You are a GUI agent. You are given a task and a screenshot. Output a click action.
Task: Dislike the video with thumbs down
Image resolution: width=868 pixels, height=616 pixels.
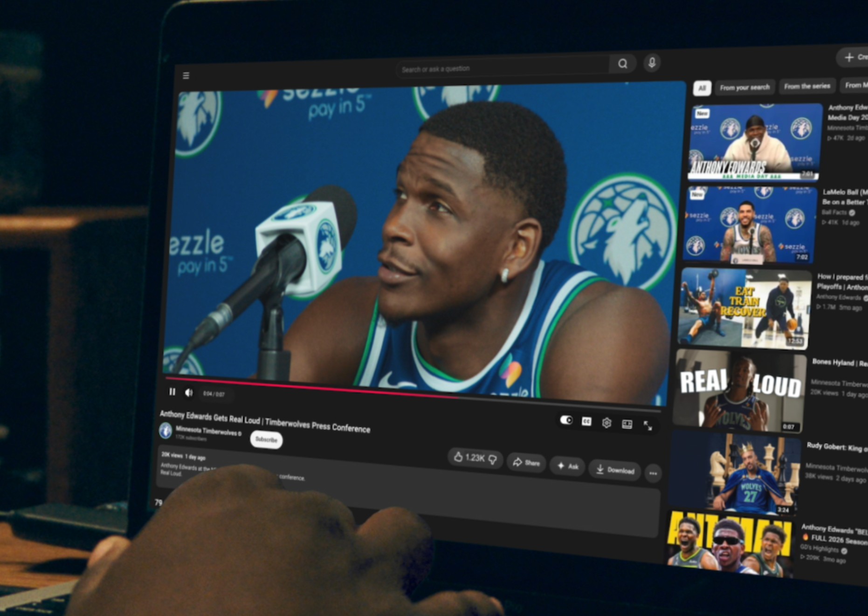pyautogui.click(x=493, y=459)
